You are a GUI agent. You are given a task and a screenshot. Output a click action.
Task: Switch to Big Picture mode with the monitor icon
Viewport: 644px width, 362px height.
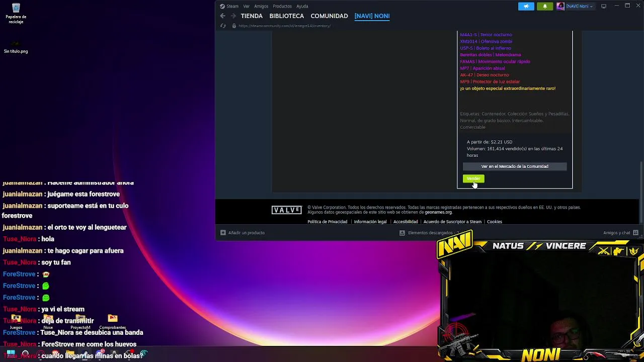tap(604, 6)
